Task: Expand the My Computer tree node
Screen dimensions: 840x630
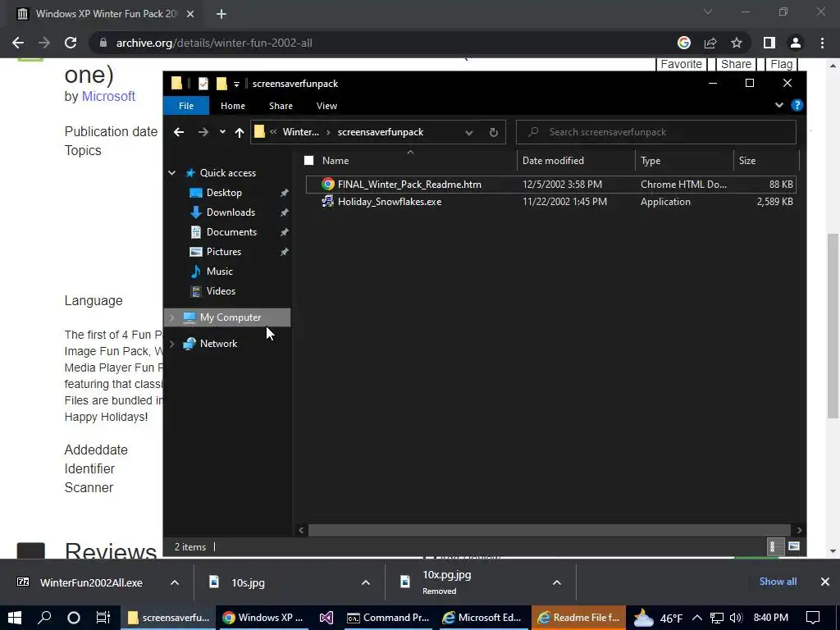Action: coord(172,317)
